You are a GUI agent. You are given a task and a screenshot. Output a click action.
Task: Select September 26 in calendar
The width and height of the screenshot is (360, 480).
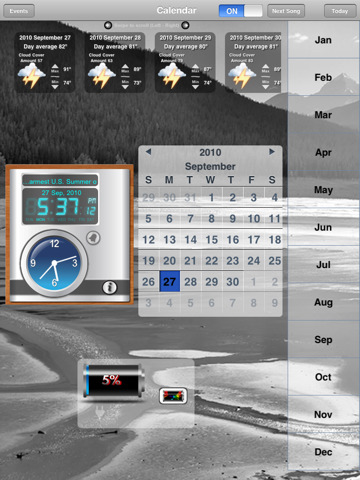(148, 281)
